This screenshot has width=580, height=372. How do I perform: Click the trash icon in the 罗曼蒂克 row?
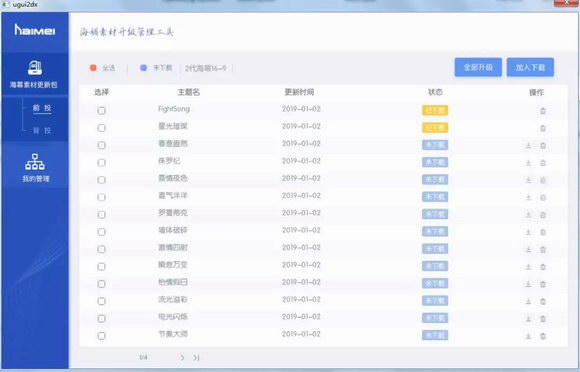tap(543, 214)
